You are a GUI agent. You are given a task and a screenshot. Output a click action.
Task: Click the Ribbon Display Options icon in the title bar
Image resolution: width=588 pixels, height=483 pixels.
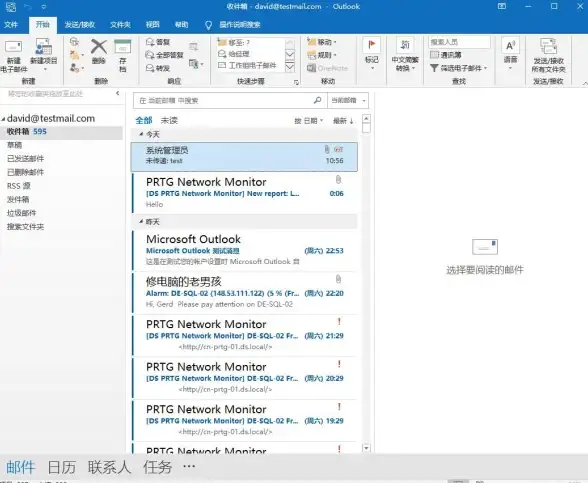coord(502,6)
